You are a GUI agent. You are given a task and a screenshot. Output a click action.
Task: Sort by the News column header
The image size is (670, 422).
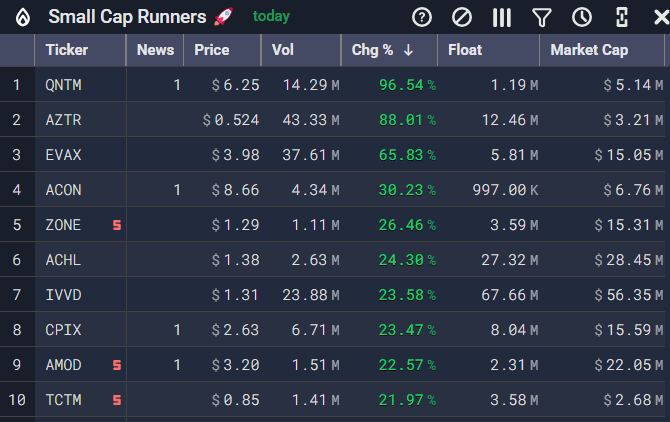click(x=156, y=50)
